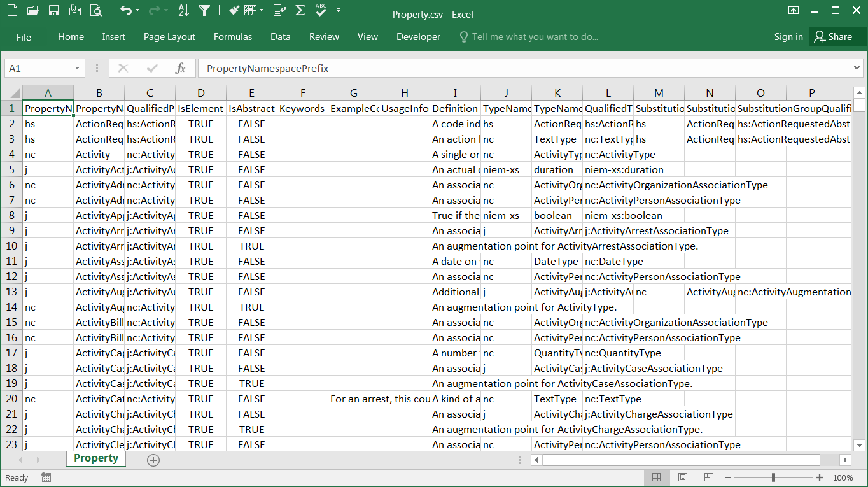Switch to Page Break Preview view
This screenshot has height=487, width=868.
coord(708,477)
